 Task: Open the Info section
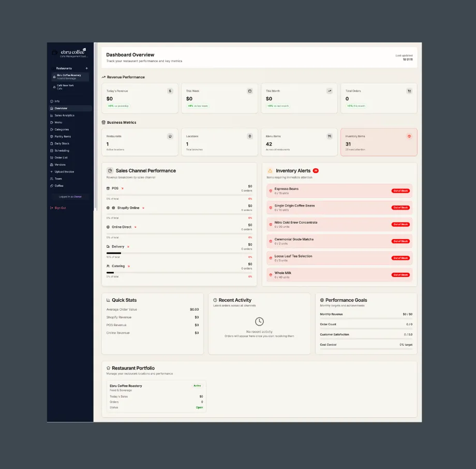coord(57,101)
